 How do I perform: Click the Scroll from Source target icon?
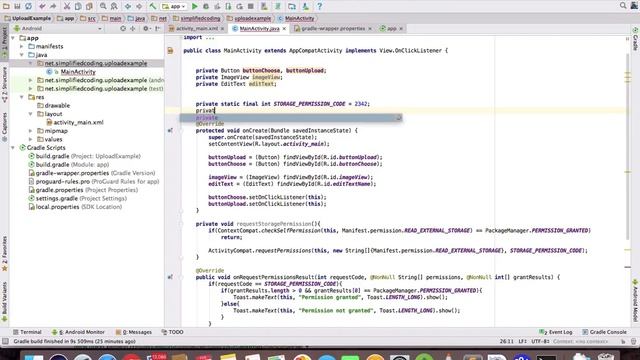[x=123, y=29]
